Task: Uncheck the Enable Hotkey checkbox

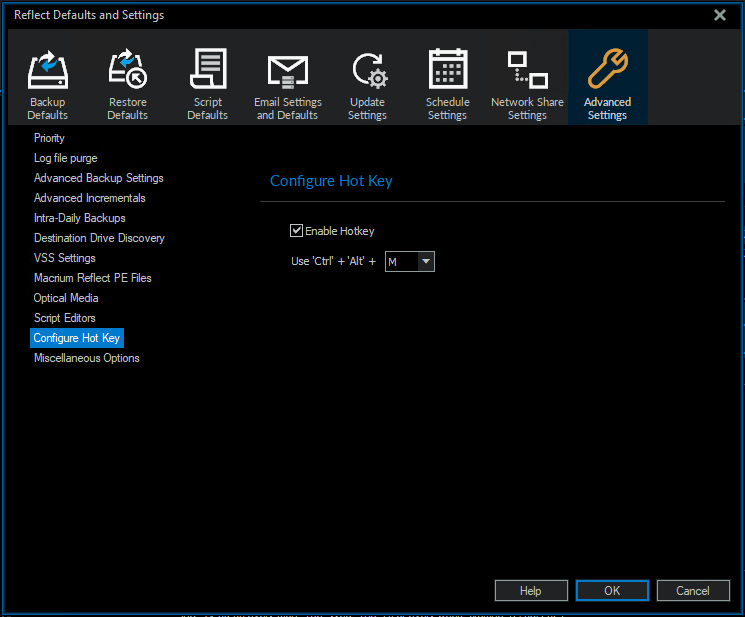Action: (x=296, y=231)
